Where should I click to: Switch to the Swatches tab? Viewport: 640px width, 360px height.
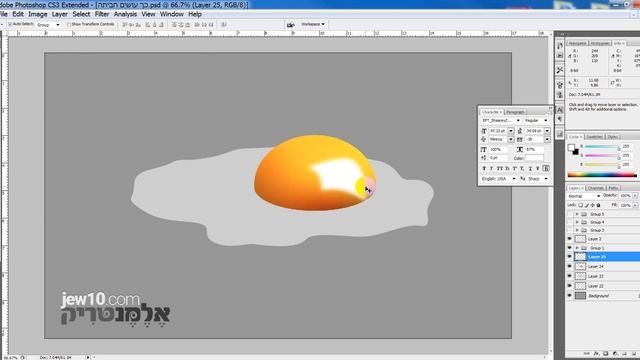pyautogui.click(x=594, y=137)
